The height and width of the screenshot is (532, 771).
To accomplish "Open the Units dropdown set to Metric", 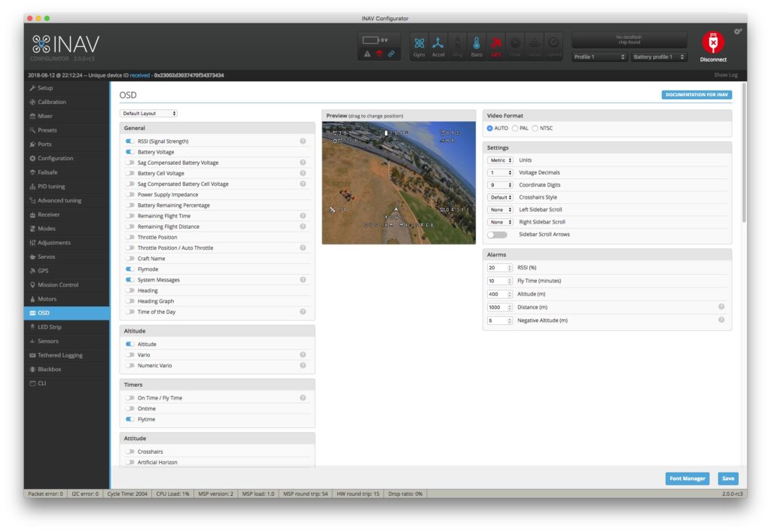I will coord(500,160).
